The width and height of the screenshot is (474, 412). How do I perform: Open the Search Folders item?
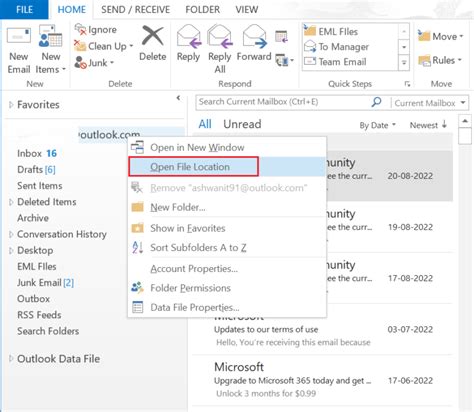tap(48, 331)
